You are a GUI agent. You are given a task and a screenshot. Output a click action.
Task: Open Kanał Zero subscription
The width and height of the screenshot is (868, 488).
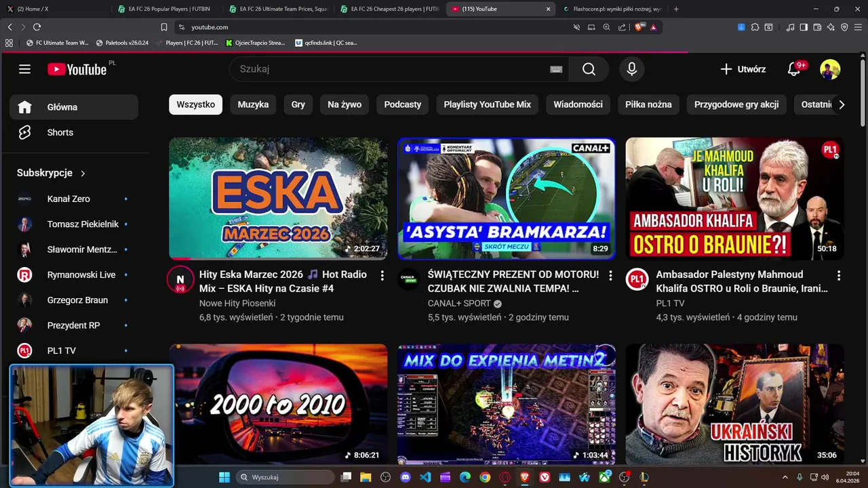(x=73, y=199)
